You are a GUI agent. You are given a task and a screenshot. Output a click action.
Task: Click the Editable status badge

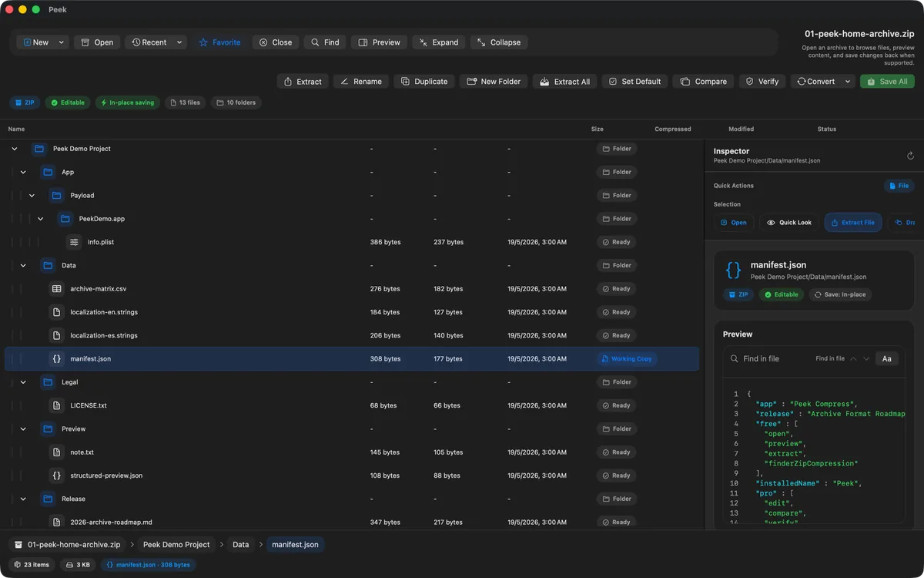point(68,102)
